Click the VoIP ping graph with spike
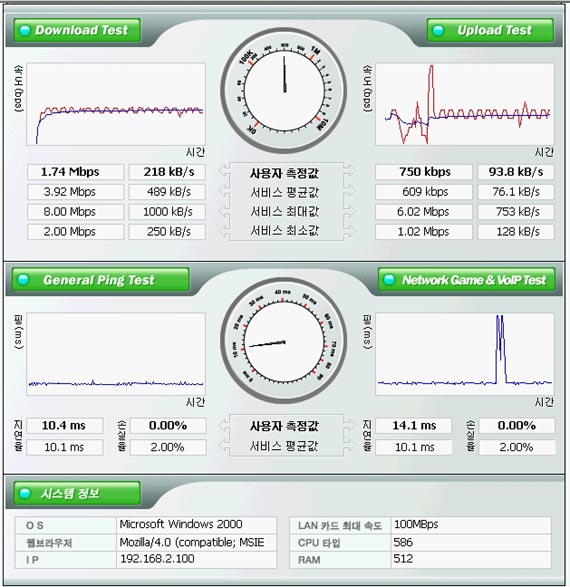 click(x=464, y=354)
